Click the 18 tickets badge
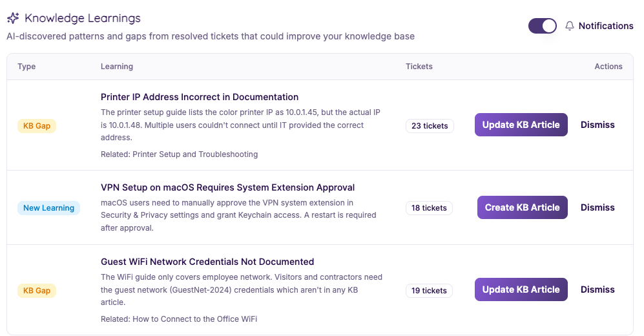644x336 pixels. 429,208
